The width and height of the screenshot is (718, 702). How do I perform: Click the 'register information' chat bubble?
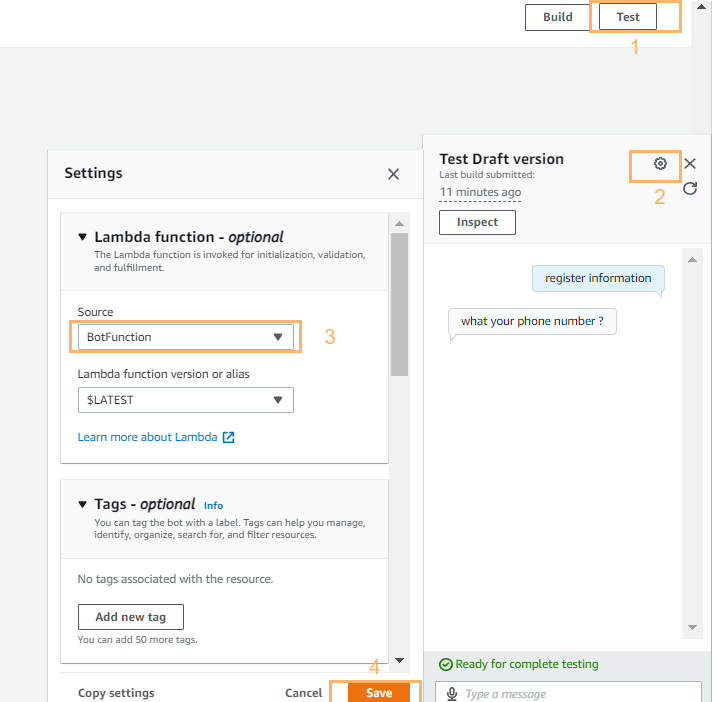598,278
